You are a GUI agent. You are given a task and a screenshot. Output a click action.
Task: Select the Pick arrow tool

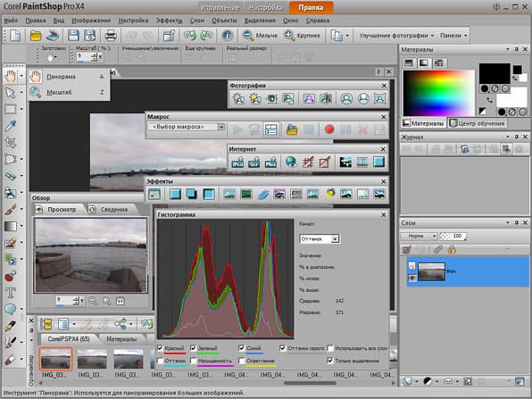pos(10,92)
